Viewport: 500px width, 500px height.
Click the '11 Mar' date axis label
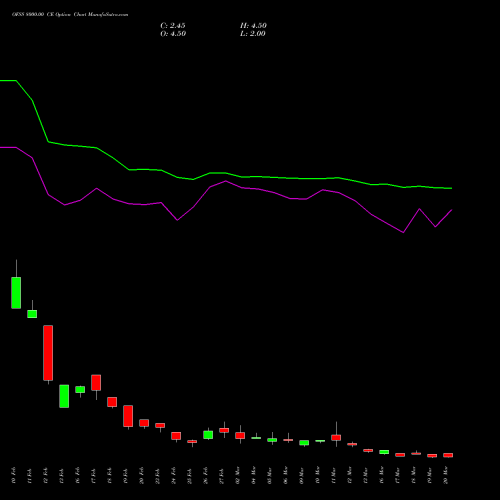334,476
